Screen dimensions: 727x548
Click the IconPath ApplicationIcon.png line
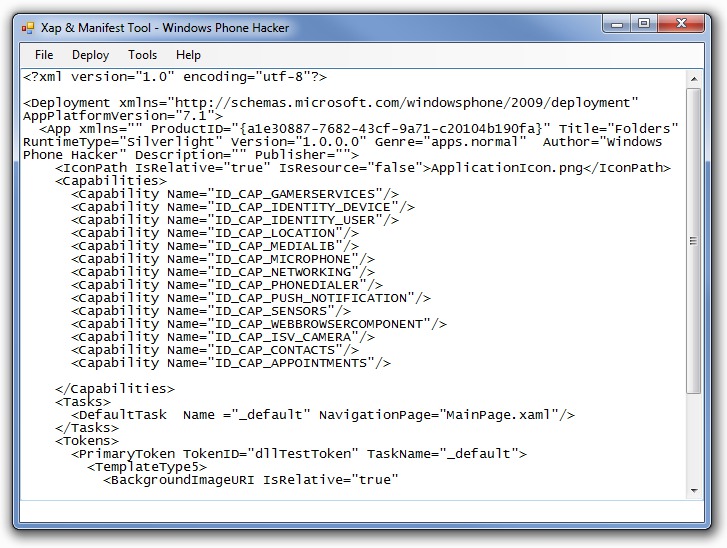(363, 167)
